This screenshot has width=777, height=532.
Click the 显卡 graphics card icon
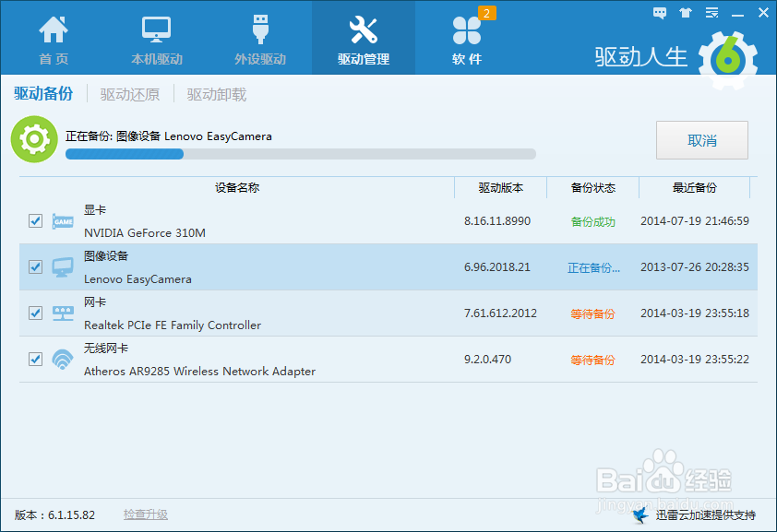(63, 221)
